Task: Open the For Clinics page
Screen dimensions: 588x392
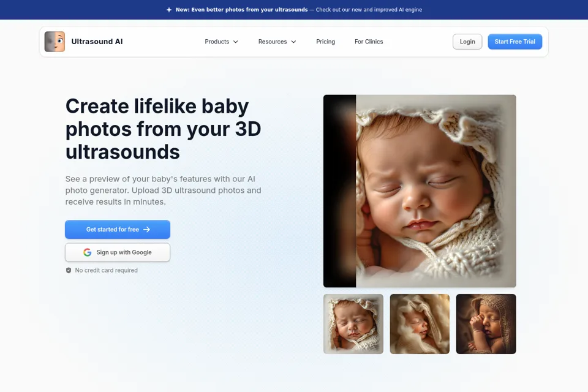Action: pos(369,42)
